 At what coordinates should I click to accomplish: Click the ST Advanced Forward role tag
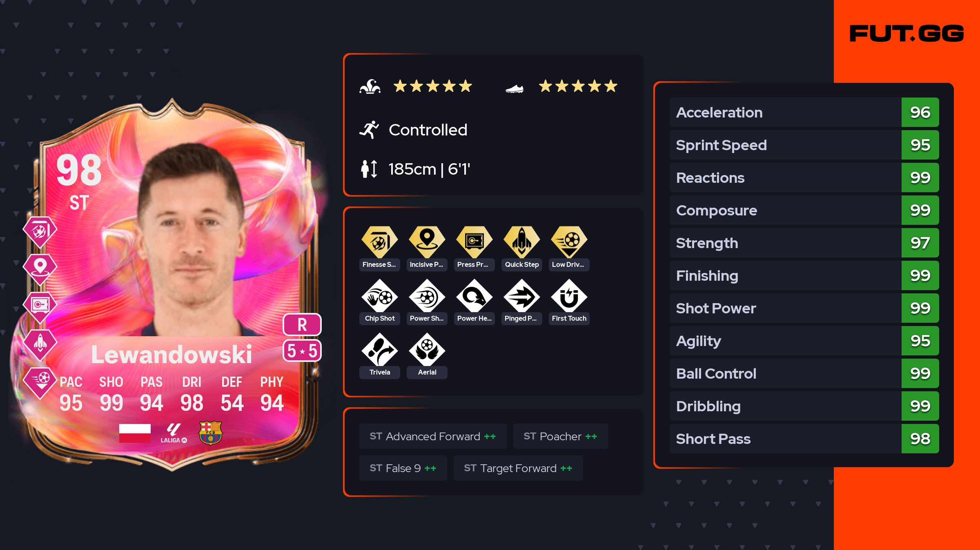(433, 436)
